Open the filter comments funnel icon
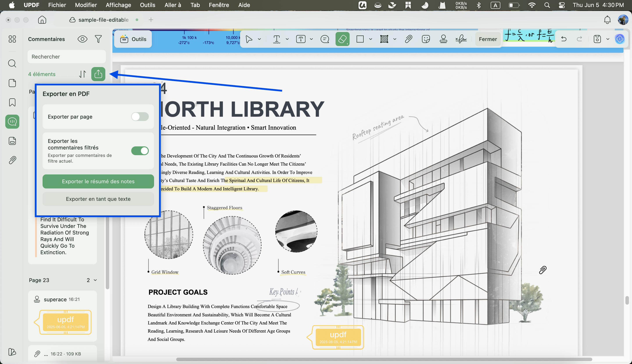Viewport: 632px width, 364px height. [x=98, y=39]
